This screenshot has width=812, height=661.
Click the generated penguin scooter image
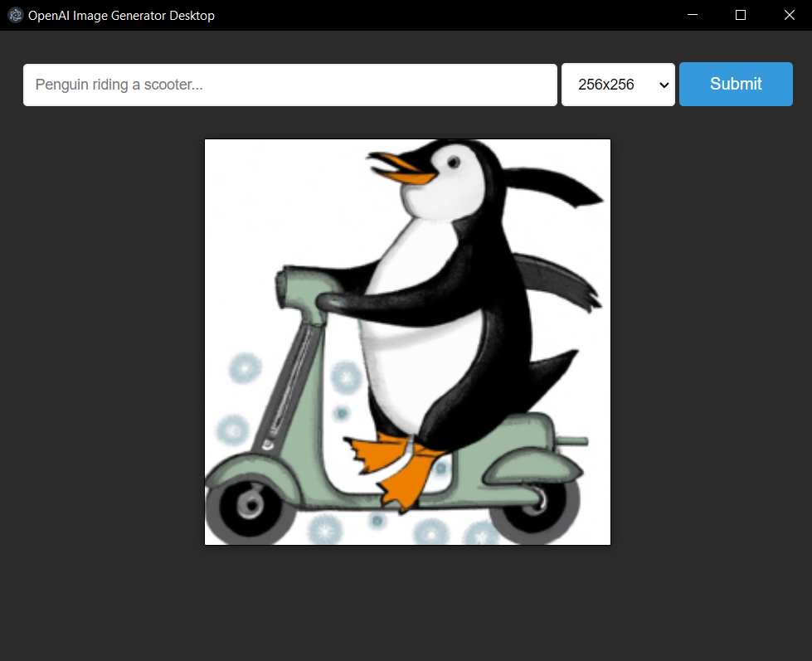tap(406, 342)
